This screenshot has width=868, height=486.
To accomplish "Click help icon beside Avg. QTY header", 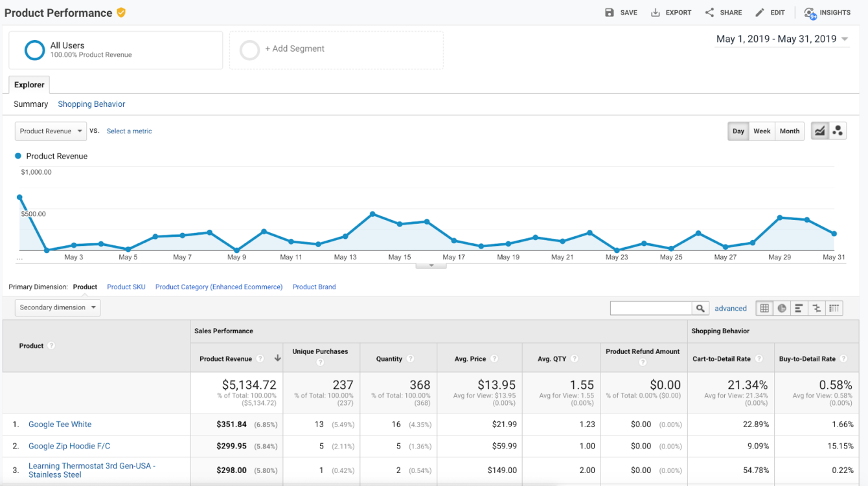I will pos(575,359).
